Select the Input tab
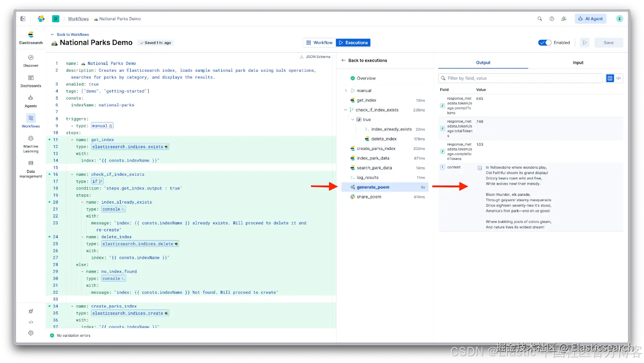This screenshot has width=644, height=363. (578, 63)
